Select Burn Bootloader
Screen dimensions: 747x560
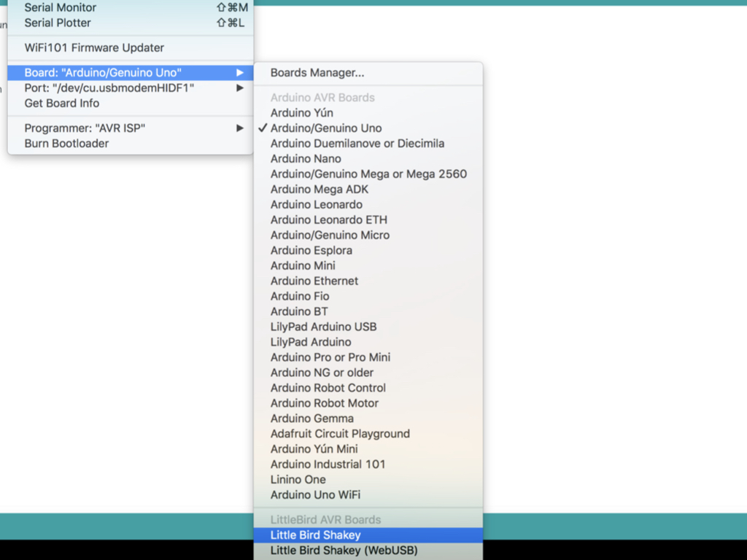pyautogui.click(x=130, y=143)
